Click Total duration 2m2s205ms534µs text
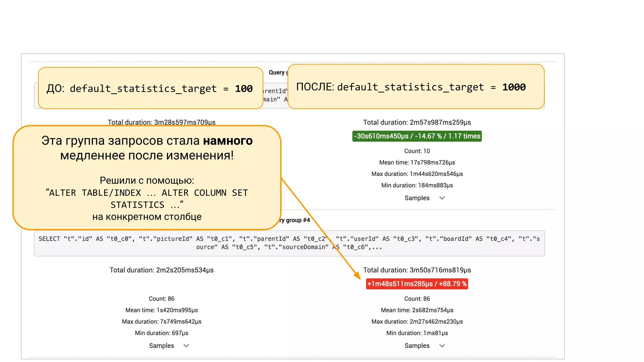Viewport: 644px width, 362px height. pyautogui.click(x=161, y=270)
